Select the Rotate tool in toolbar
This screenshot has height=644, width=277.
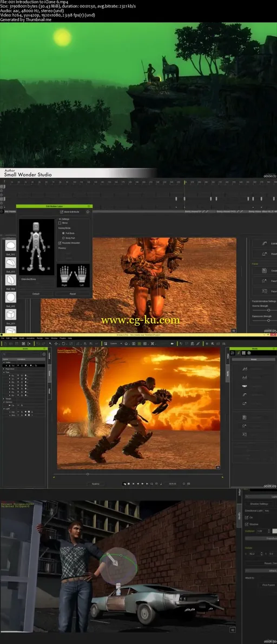64,344
